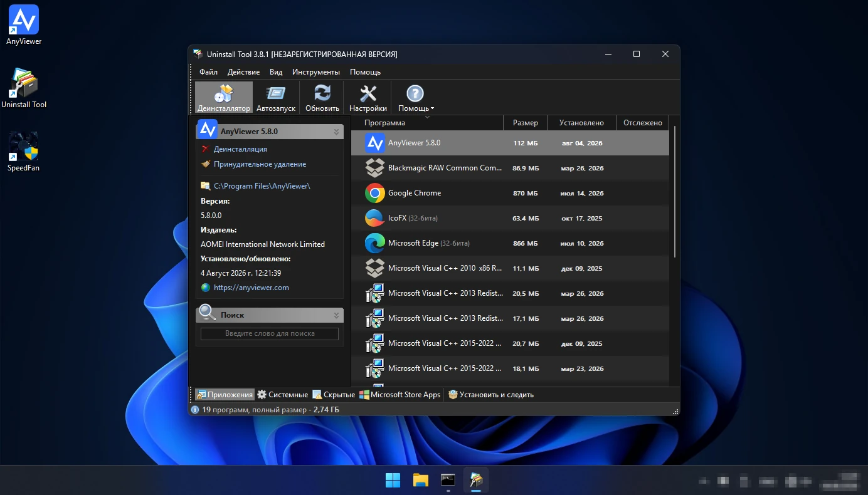Select the Microsoft Edge icon in list
Image resolution: width=868 pixels, height=495 pixels.
coord(375,243)
